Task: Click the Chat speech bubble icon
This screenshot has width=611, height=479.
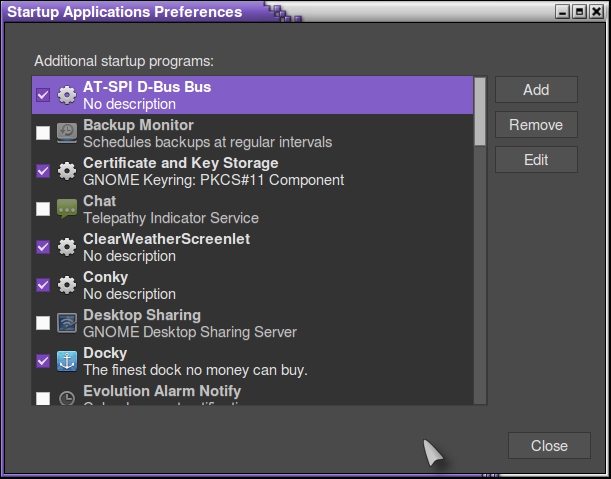Action: tap(67, 209)
